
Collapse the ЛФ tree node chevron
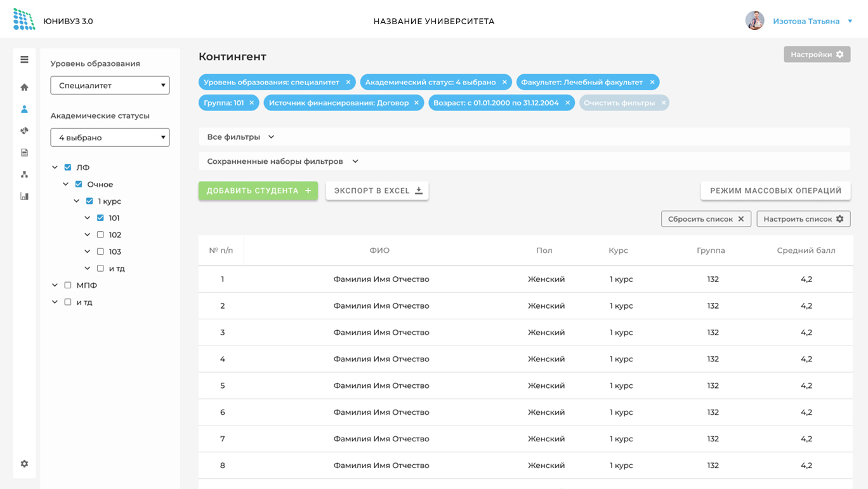pyautogui.click(x=55, y=168)
